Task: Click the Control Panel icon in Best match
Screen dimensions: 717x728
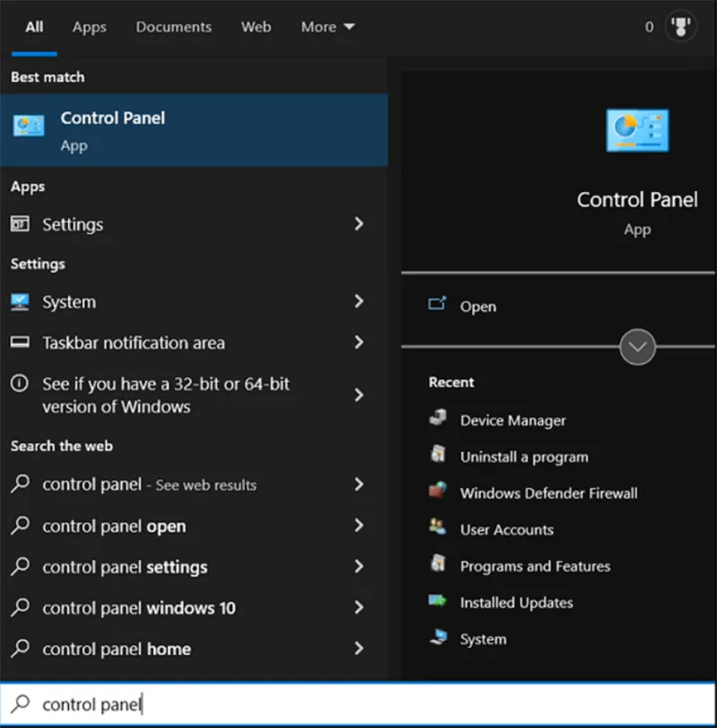Action: coord(29,126)
